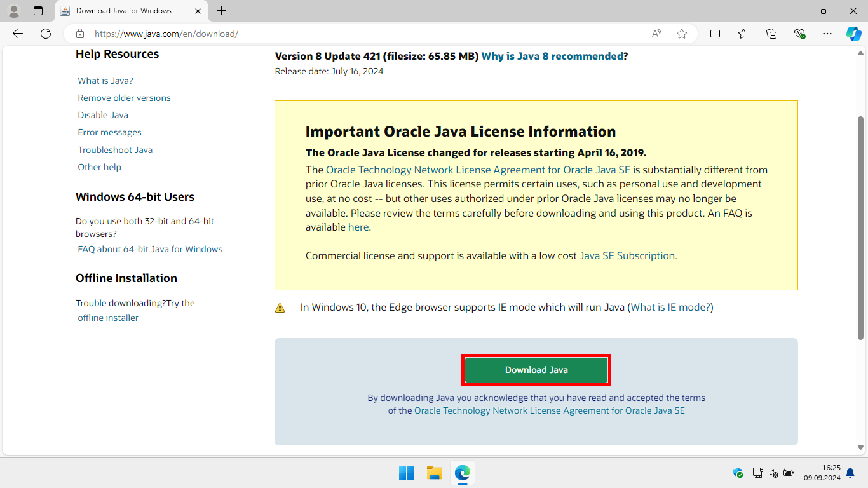
Task: Open Read aloud icon in address bar
Action: click(x=657, y=34)
